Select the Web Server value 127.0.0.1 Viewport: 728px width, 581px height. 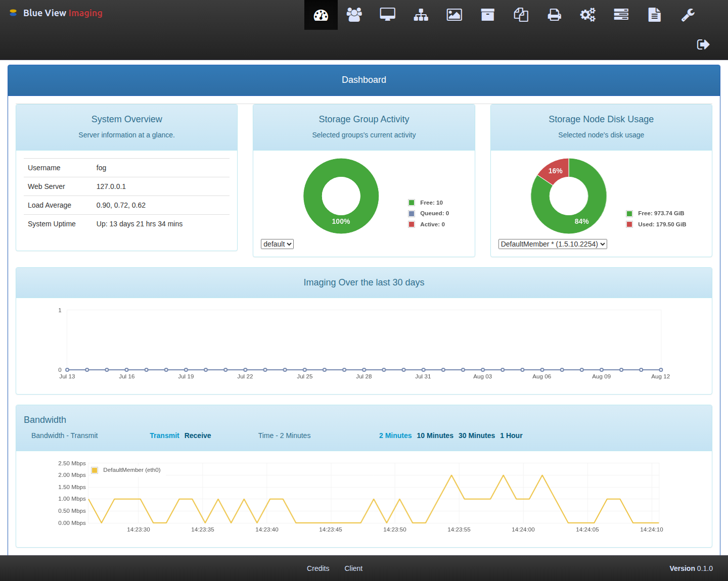[111, 186]
